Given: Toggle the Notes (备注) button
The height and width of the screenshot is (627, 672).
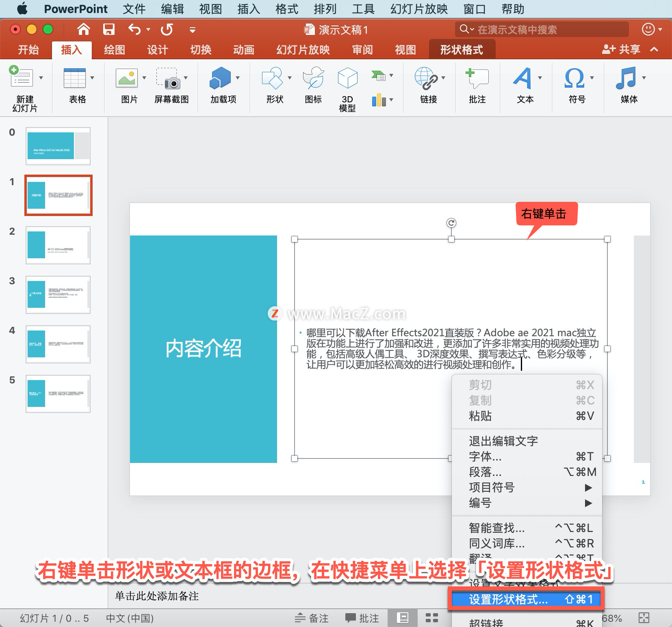Looking at the screenshot, I should tap(312, 618).
